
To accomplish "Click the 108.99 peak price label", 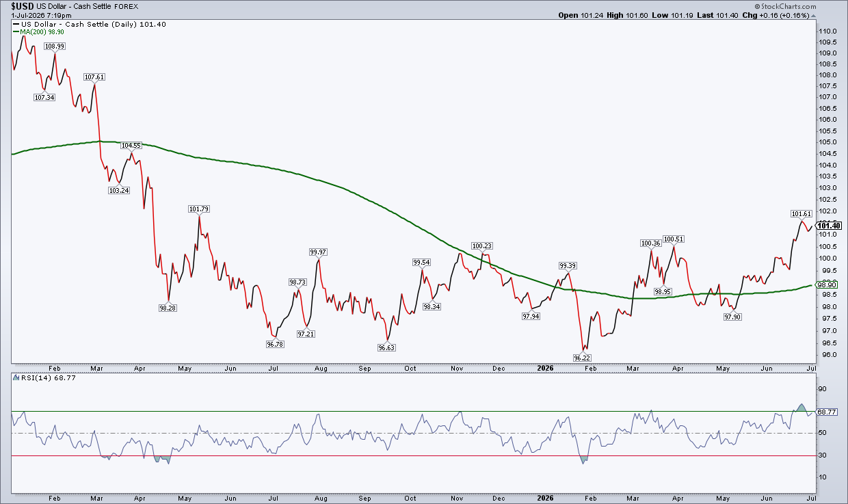I will (x=55, y=46).
